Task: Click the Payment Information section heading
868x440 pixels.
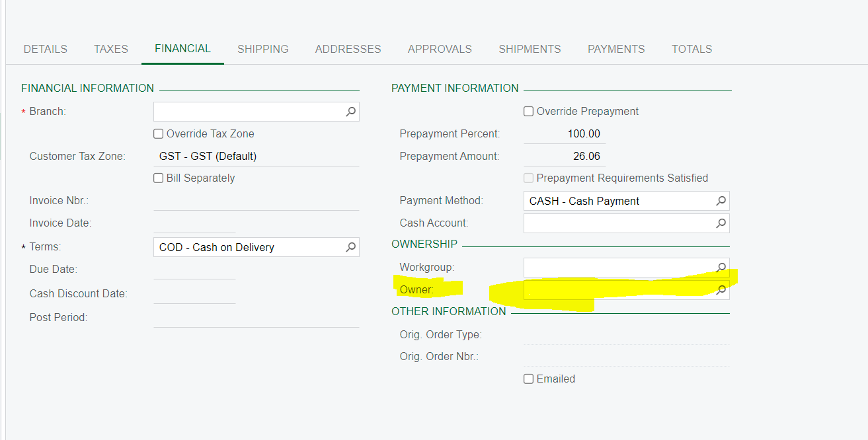Action: [455, 88]
